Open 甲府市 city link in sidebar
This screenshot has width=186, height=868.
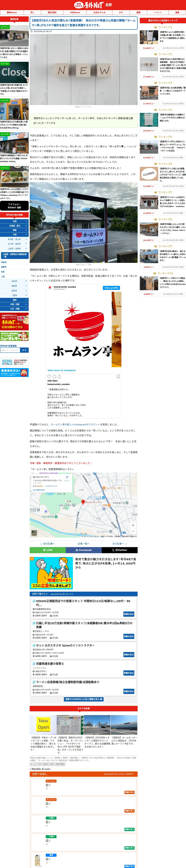4,262
